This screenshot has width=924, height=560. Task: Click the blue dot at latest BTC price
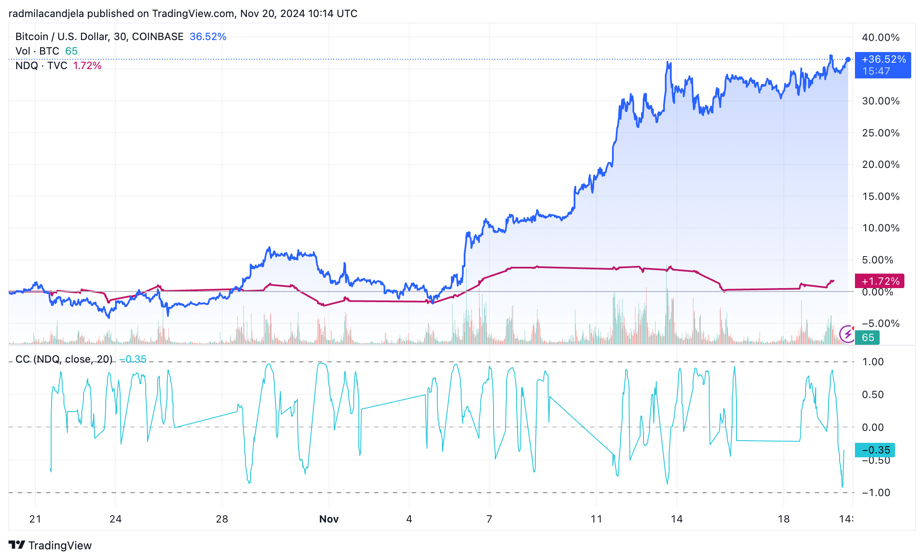pos(848,60)
